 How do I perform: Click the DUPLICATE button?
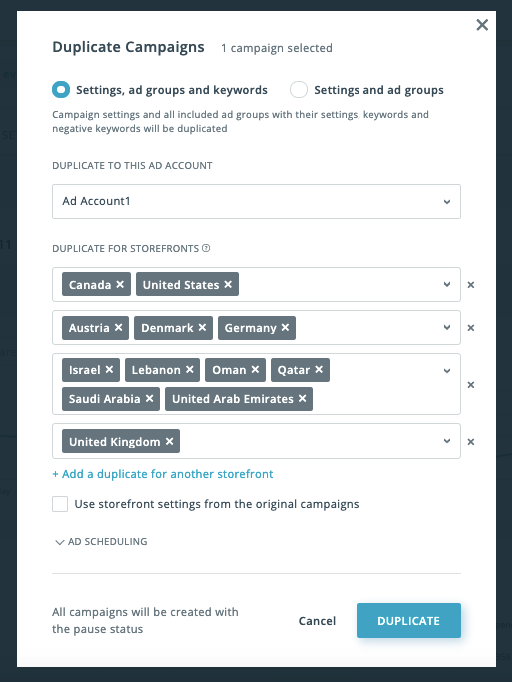point(409,621)
